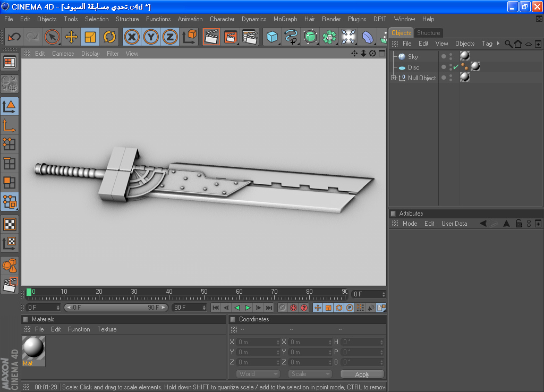Toggle Z axis lock

(170, 37)
